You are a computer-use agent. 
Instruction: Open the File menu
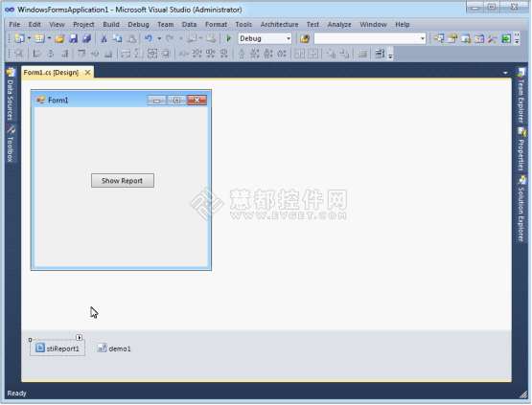pyautogui.click(x=14, y=24)
